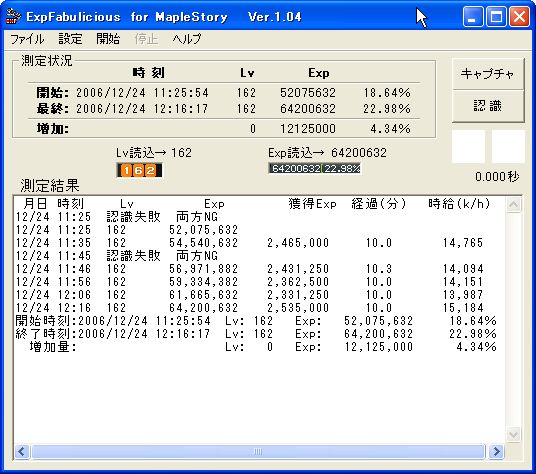Click the 12/24 11:56 result row
This screenshot has width=536, height=474.
point(250,282)
